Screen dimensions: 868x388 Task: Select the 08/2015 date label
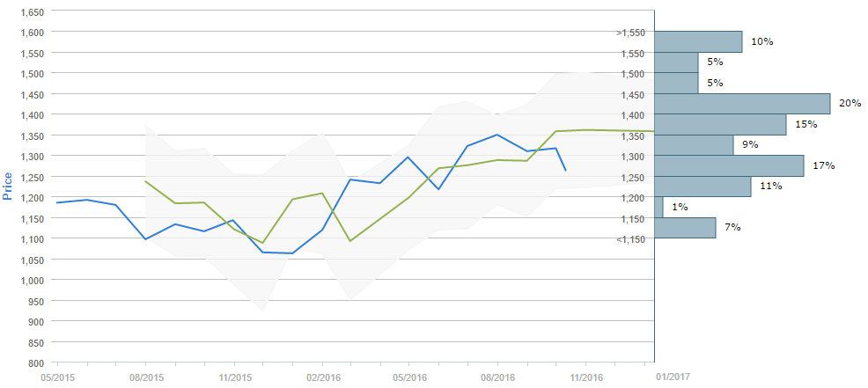(x=145, y=377)
